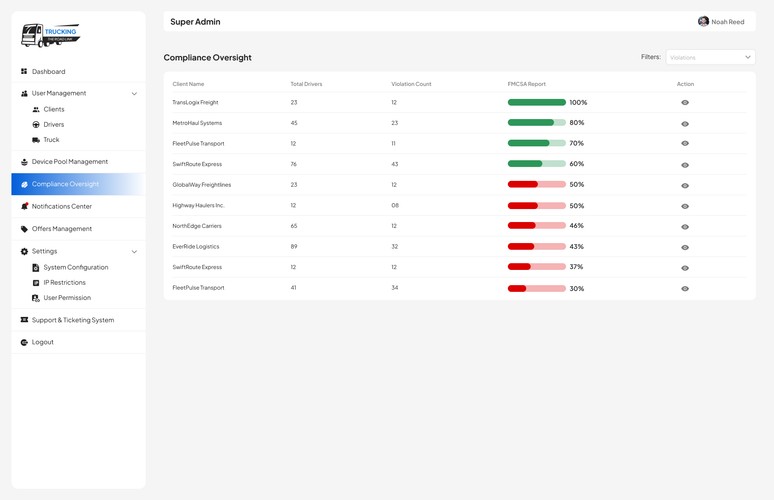Click the MetroHaul Systems client name
This screenshot has width=774, height=500.
(x=197, y=123)
